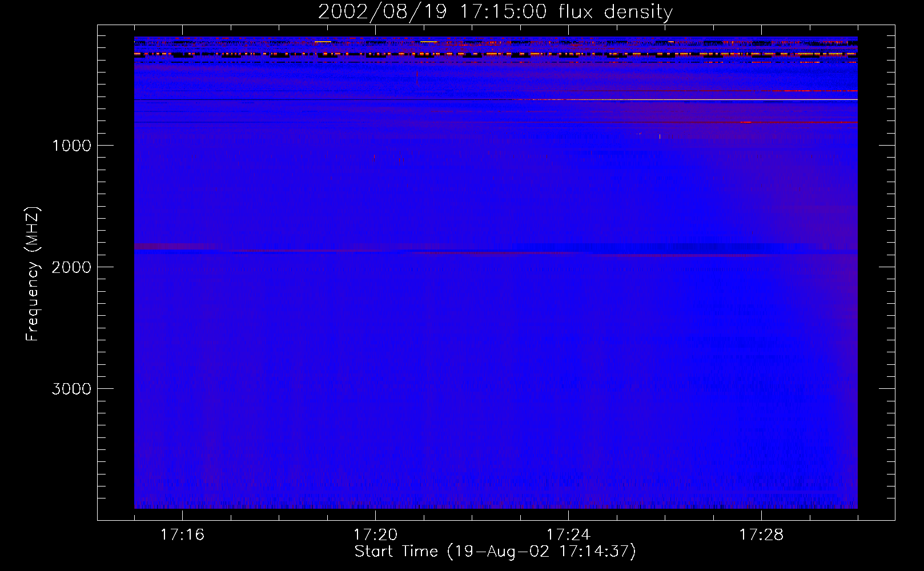924x571 pixels.
Task: Click the 1000 frequency tick label
Action: pyautogui.click(x=71, y=146)
